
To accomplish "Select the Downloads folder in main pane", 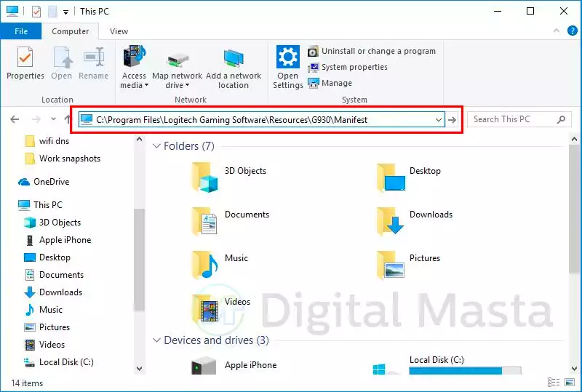I will point(414,221).
